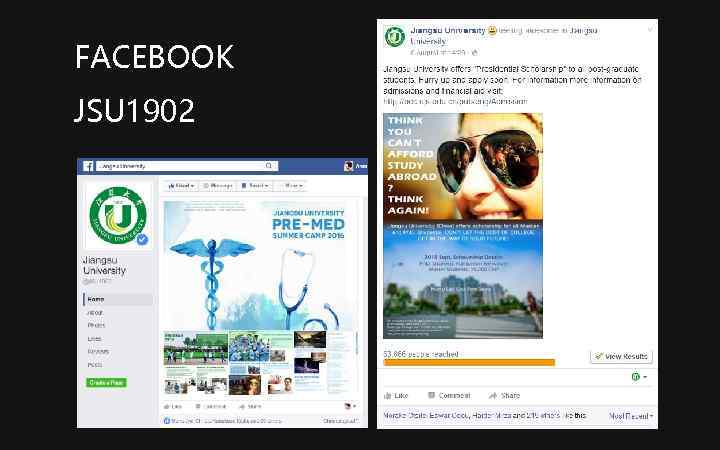This screenshot has height=450, width=720.
Task: Open the Liked dropdown on page header
Action: 181,186
